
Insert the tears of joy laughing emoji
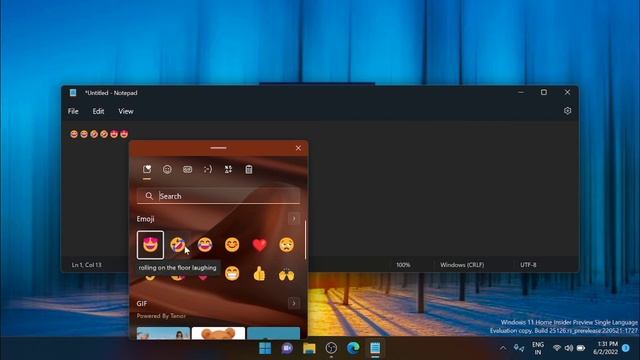coord(205,245)
